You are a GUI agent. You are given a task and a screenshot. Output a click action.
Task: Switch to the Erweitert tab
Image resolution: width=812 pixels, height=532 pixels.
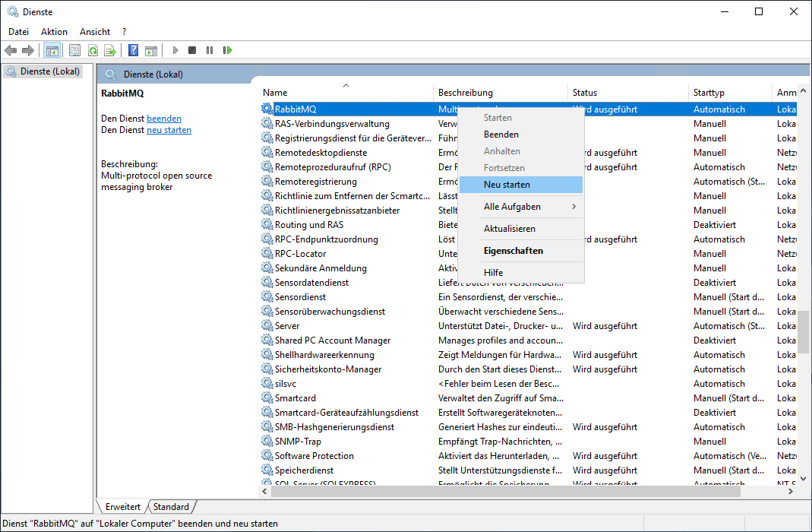coord(123,507)
